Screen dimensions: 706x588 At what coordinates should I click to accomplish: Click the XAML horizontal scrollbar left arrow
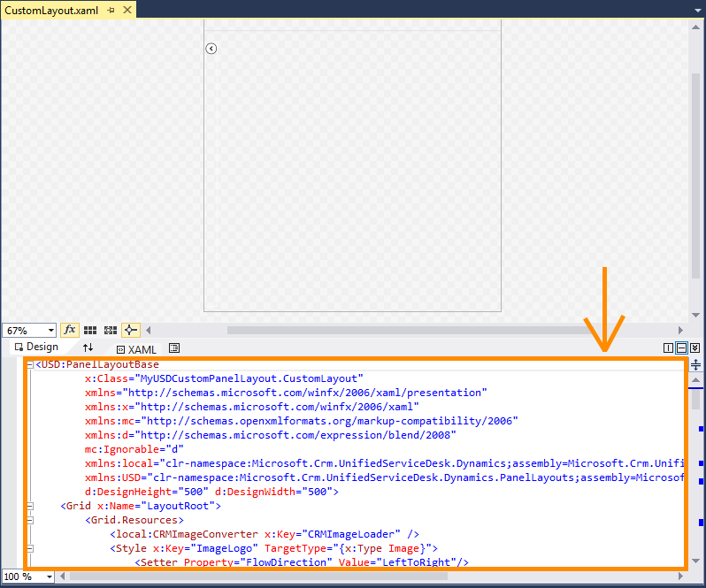[x=63, y=577]
